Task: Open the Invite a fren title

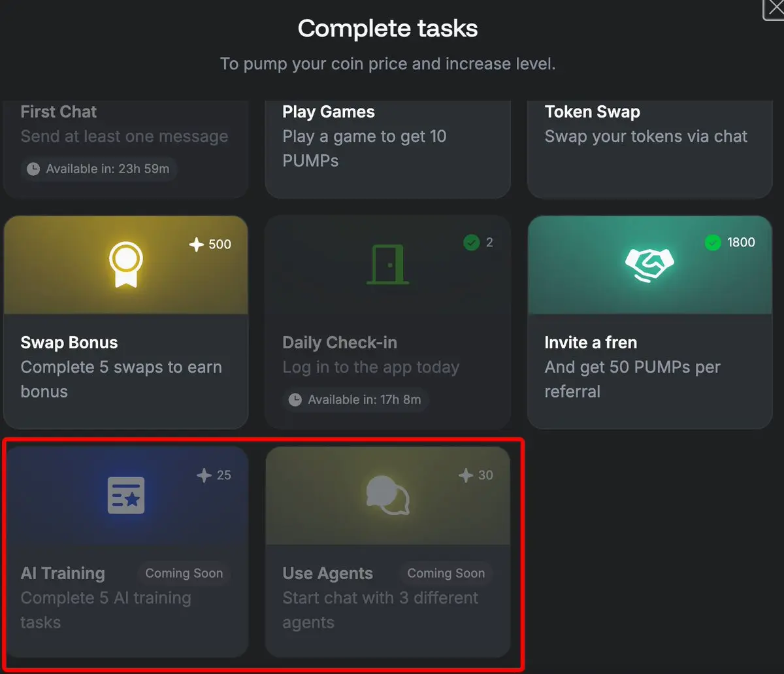Action: [591, 343]
